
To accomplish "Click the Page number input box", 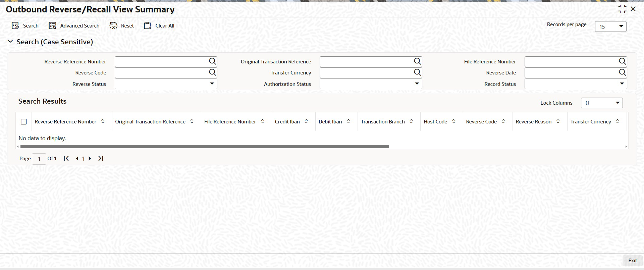I will [x=39, y=159].
